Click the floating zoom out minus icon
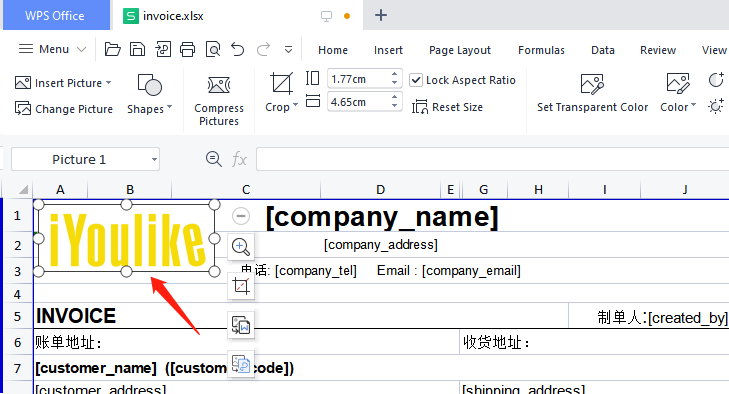The image size is (729, 394). point(241,216)
